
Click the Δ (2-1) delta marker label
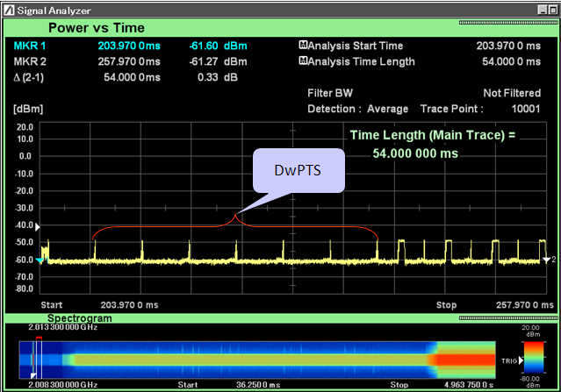[x=29, y=77]
